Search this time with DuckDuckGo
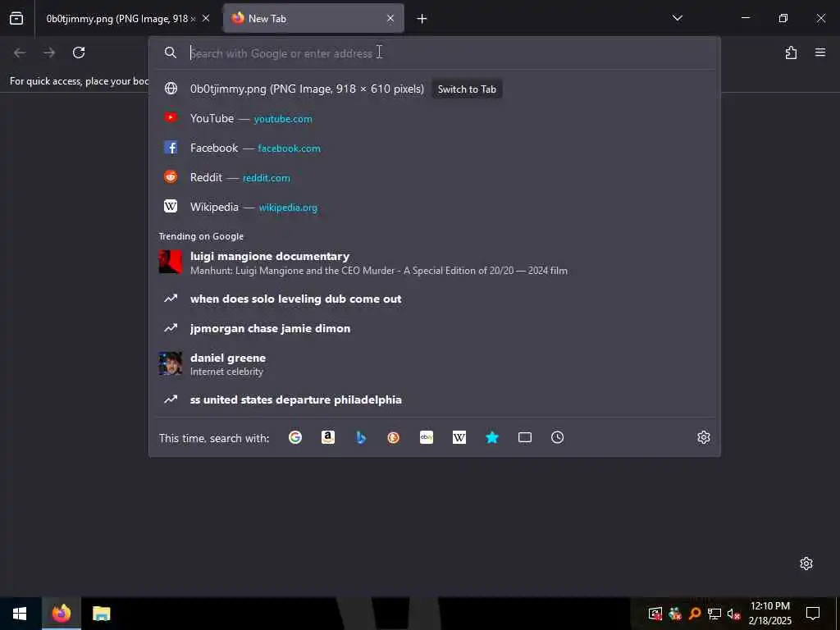The height and width of the screenshot is (630, 840). click(393, 438)
